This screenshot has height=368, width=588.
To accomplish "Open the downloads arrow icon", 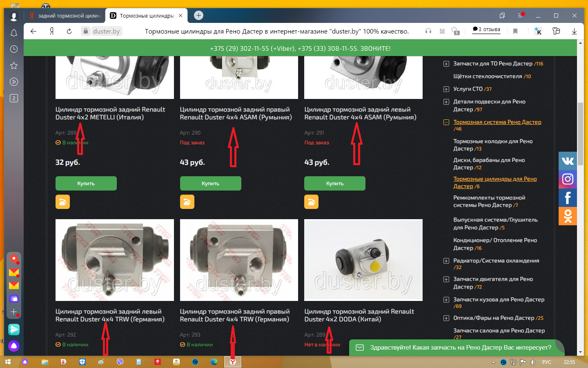I will (574, 31).
